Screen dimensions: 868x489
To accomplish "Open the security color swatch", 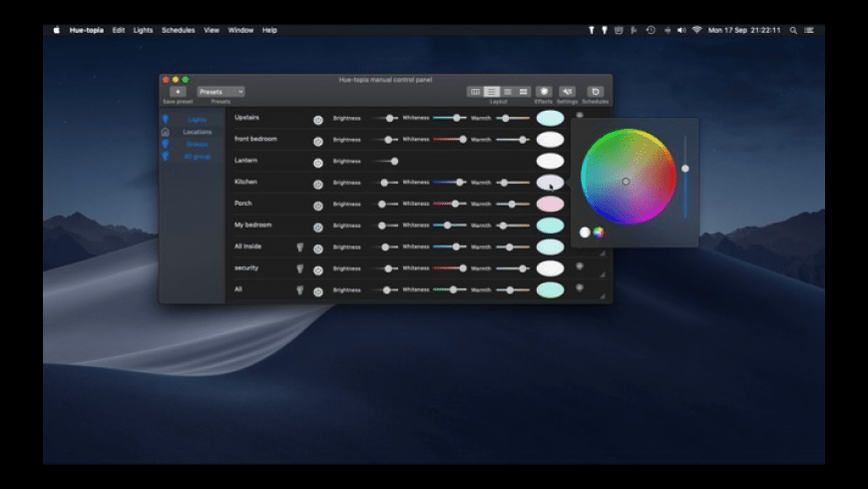I will (x=551, y=268).
